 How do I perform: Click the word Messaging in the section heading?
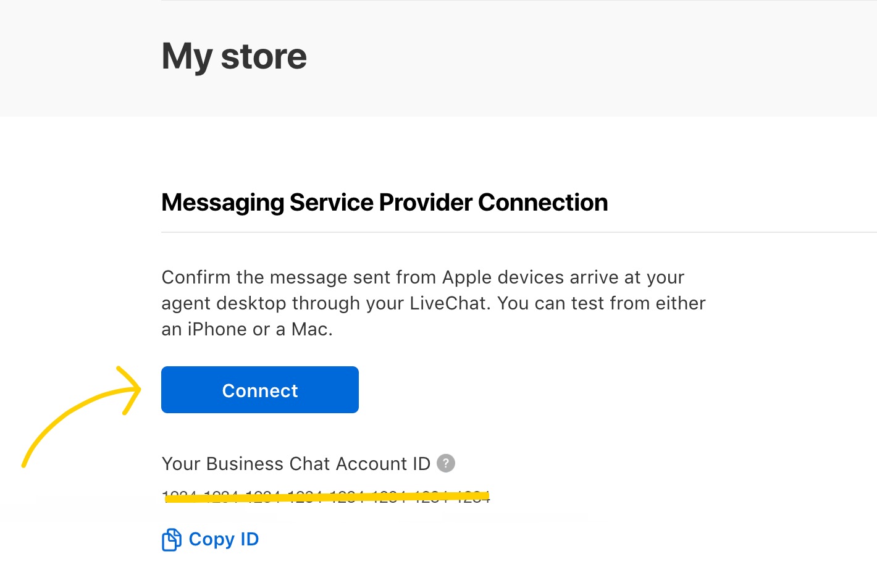click(x=222, y=203)
